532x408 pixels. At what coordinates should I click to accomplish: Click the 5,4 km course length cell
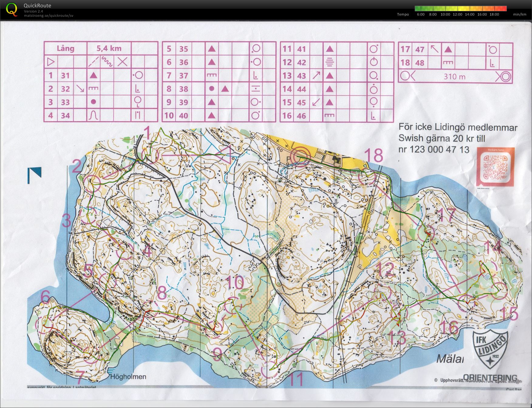[109, 48]
